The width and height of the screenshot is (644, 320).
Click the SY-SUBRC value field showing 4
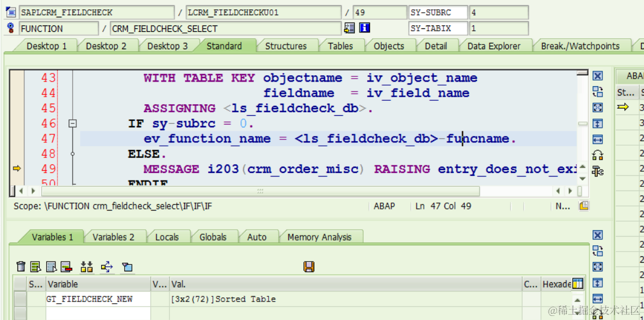coord(499,12)
